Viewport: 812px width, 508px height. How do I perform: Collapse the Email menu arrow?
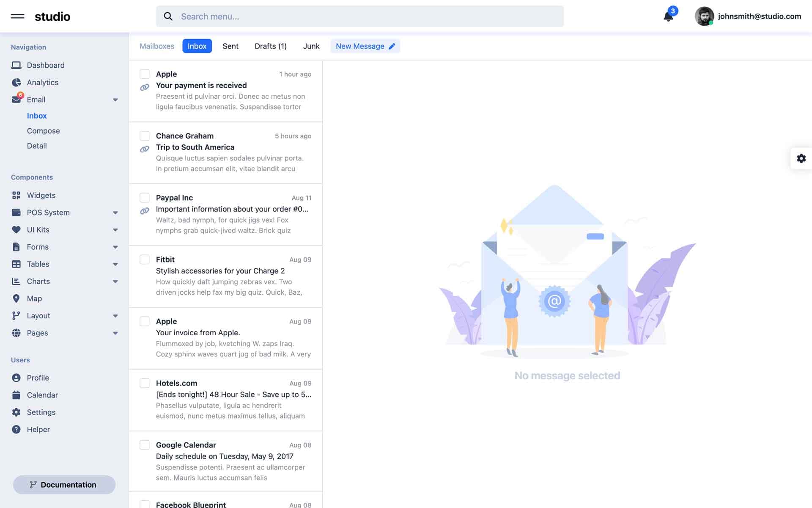[x=115, y=100]
